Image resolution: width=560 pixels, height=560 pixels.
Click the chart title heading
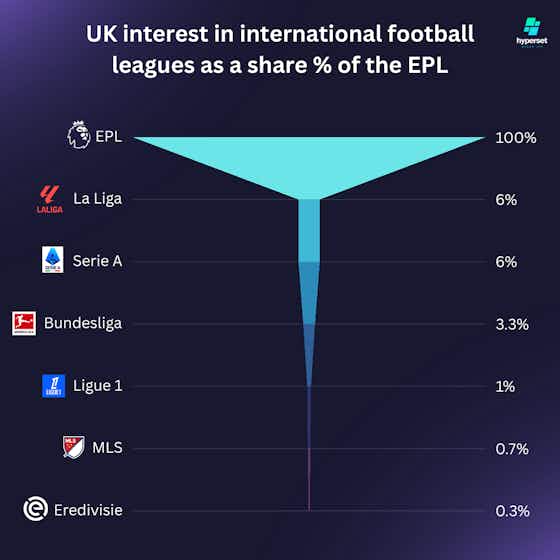click(x=280, y=49)
